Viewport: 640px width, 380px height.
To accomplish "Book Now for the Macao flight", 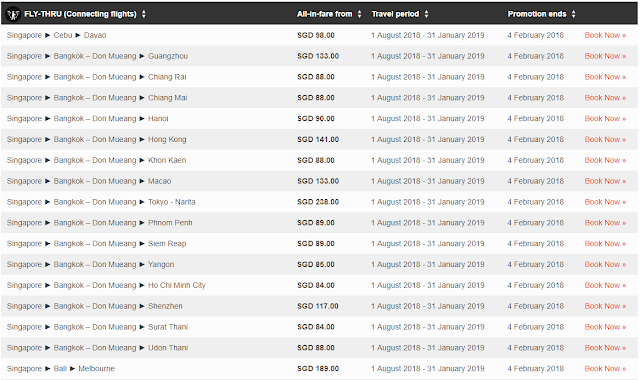I will click(x=605, y=181).
